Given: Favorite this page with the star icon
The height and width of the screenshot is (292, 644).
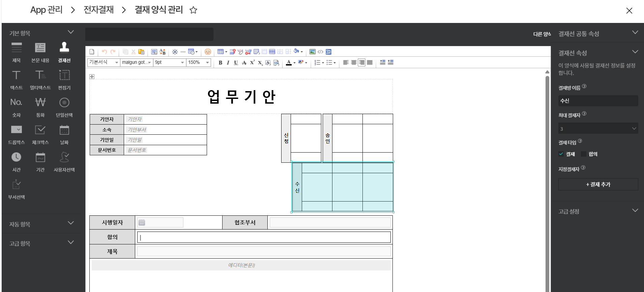Looking at the screenshot, I should (x=193, y=10).
